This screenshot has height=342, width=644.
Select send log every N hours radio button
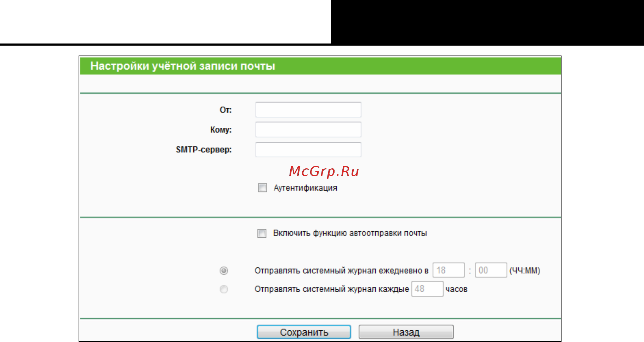pyautogui.click(x=224, y=289)
